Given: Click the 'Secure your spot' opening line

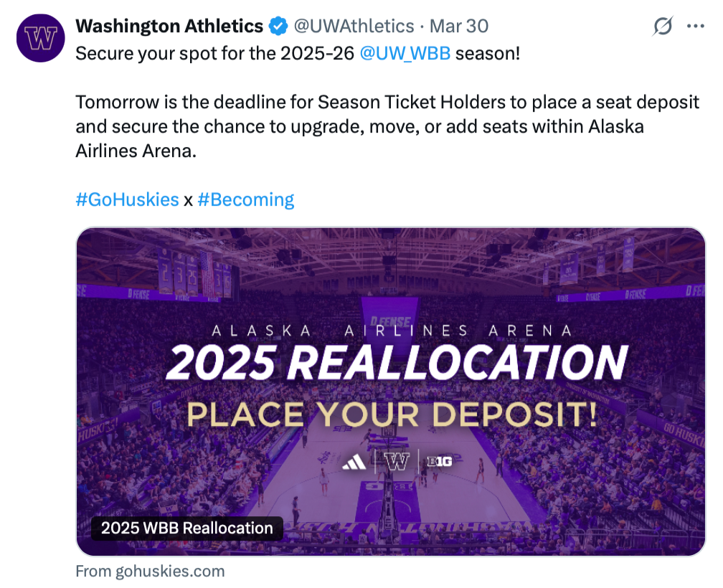Looking at the screenshot, I should 298,54.
